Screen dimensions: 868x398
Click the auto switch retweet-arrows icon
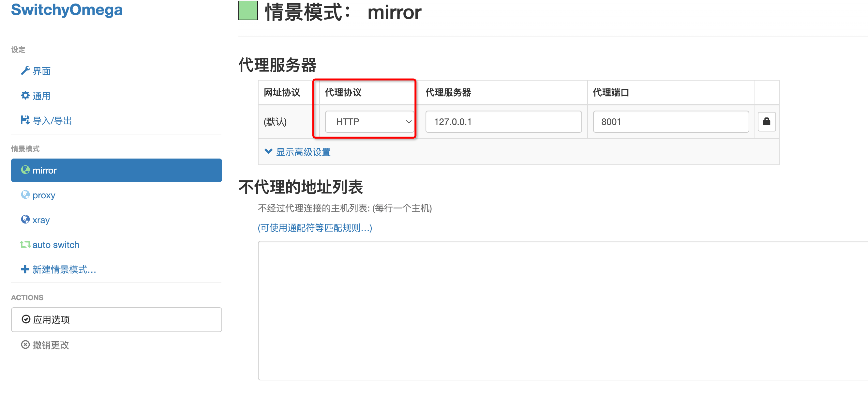pos(25,244)
